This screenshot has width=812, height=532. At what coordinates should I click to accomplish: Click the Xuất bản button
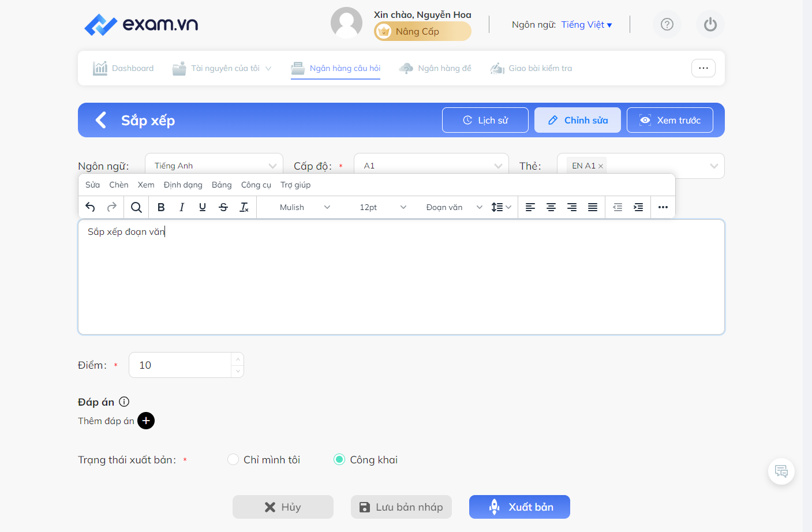[519, 507]
